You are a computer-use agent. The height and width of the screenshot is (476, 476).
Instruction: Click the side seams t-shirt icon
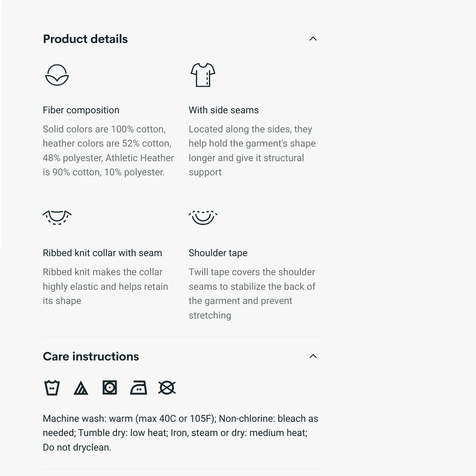(x=203, y=75)
